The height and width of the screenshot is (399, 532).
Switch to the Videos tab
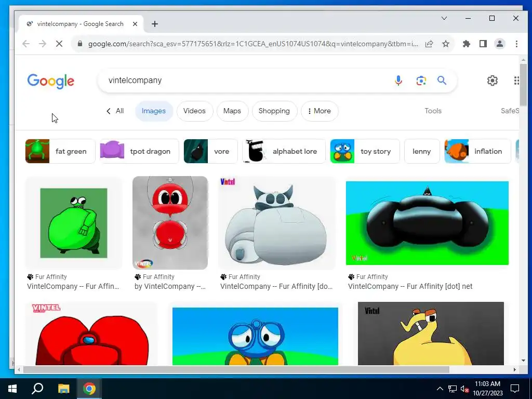click(194, 111)
